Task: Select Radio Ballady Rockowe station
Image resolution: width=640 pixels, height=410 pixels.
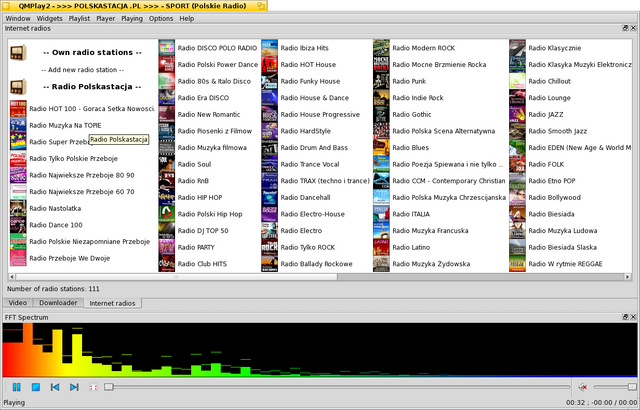Action: [316, 264]
